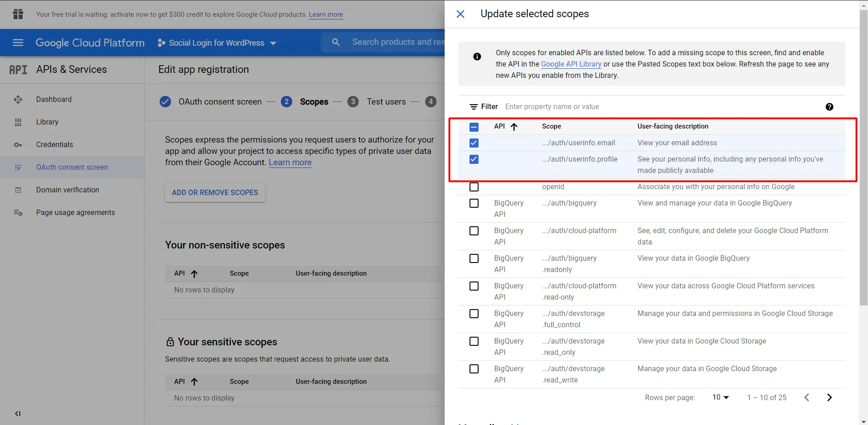Screen dimensions: 868x425
Task: Check the devstorage.read_write scope checkbox
Action: (x=474, y=369)
